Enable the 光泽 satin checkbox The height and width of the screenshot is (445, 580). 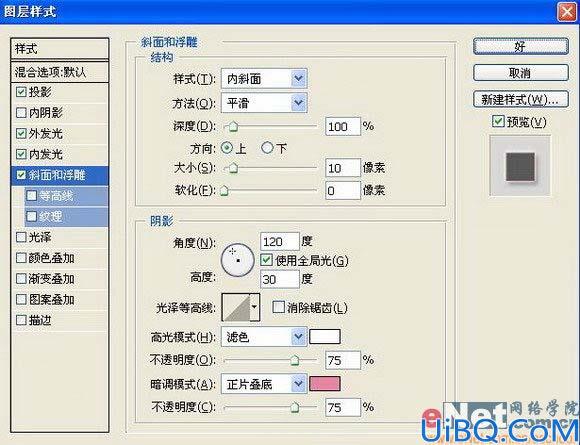21,237
